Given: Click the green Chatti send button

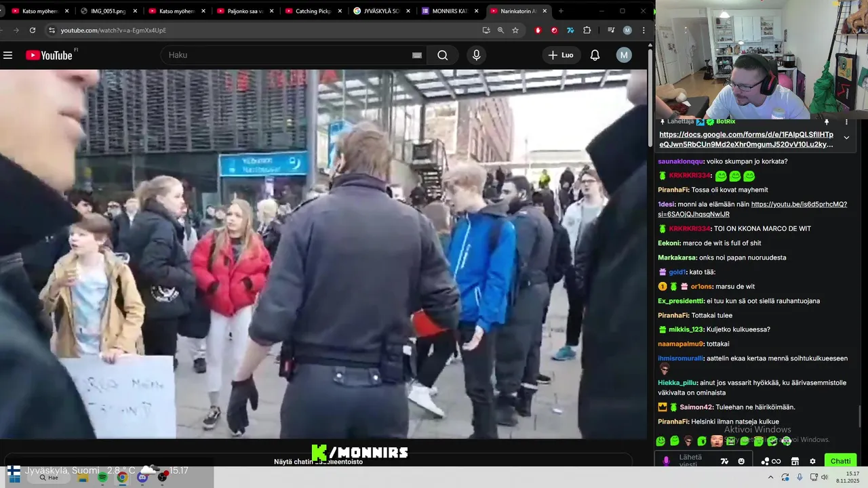Looking at the screenshot, I should point(840,461).
